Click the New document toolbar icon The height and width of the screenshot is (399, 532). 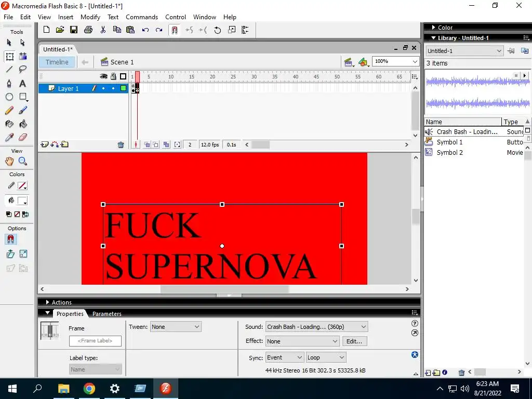pos(46,30)
